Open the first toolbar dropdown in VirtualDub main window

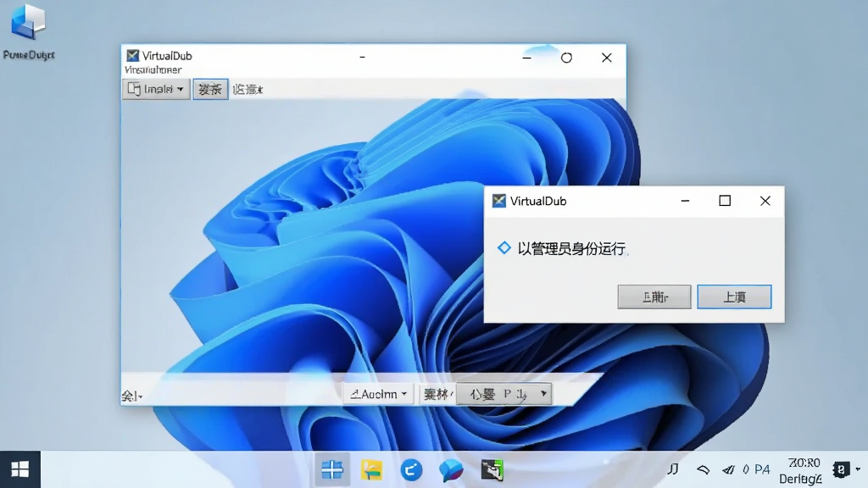156,89
